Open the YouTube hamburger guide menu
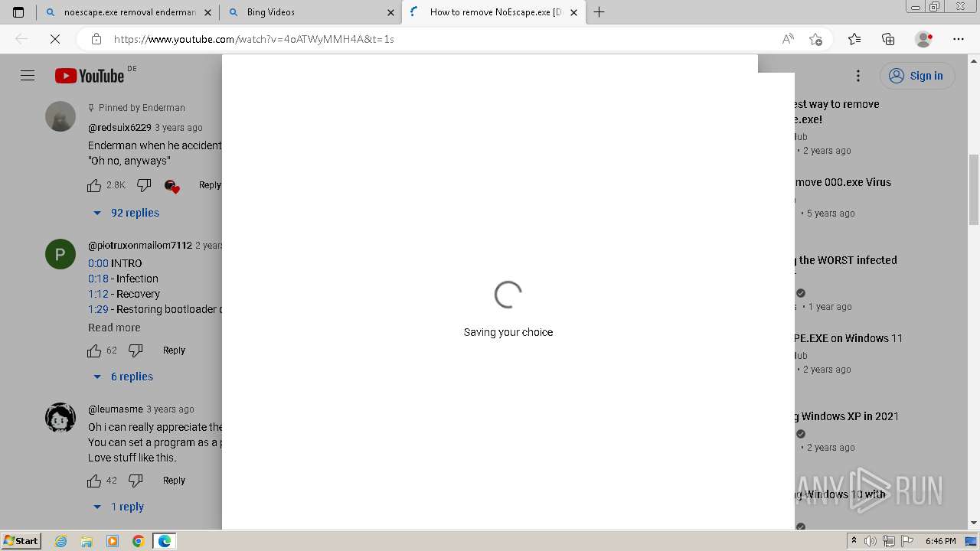Image resolution: width=980 pixels, height=551 pixels. click(x=28, y=75)
